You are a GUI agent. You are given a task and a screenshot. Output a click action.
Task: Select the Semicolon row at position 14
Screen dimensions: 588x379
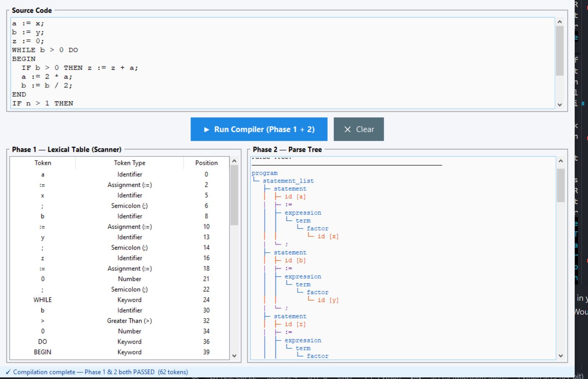click(120, 248)
